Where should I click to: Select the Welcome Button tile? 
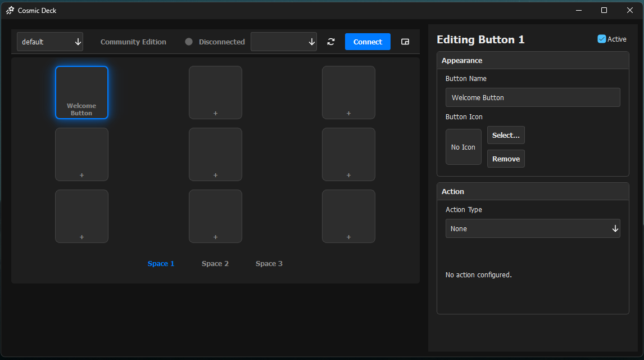coord(81,92)
